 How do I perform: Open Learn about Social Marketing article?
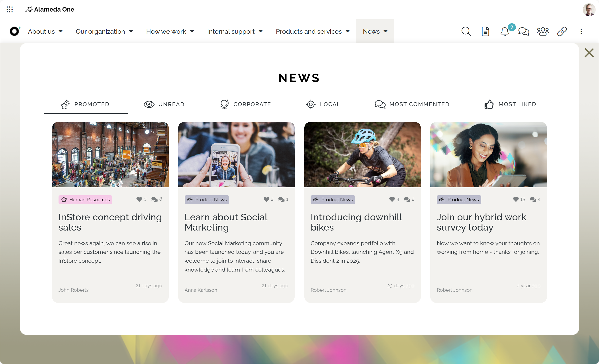(226, 222)
